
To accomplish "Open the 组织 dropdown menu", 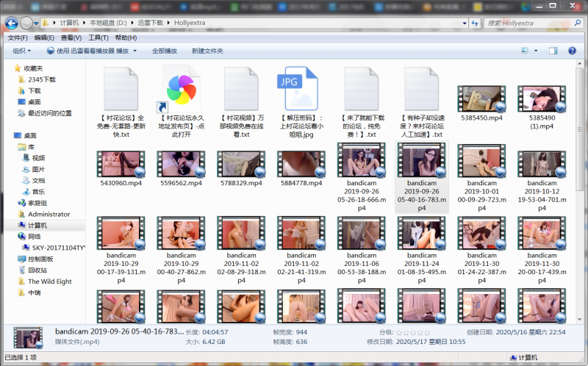I will (21, 51).
